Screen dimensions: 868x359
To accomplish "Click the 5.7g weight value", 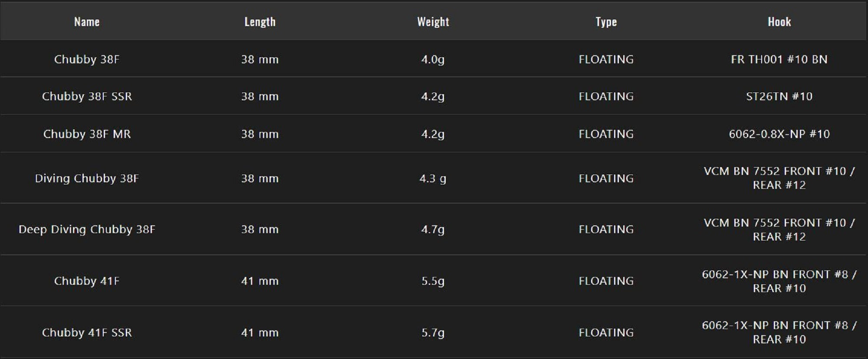I will pos(433,333).
